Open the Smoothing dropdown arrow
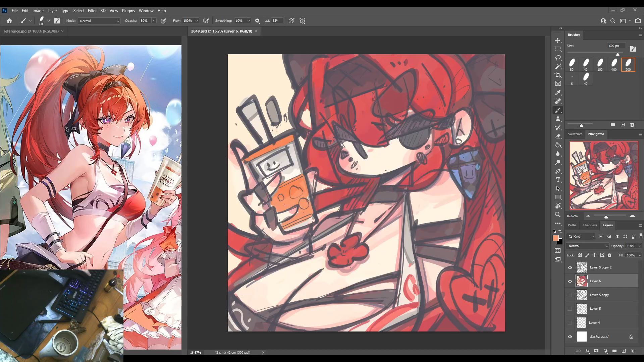Viewport: 644px width, 362px height. point(249,21)
